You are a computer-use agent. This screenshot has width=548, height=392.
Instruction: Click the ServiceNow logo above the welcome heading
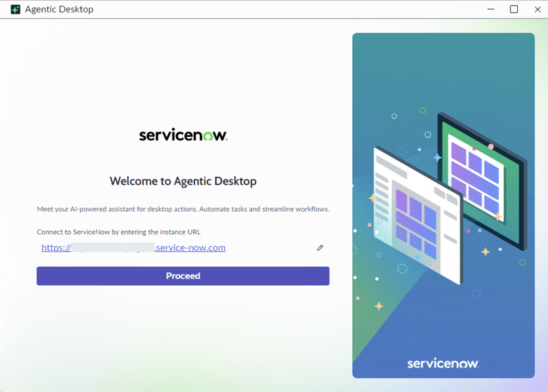tap(183, 135)
